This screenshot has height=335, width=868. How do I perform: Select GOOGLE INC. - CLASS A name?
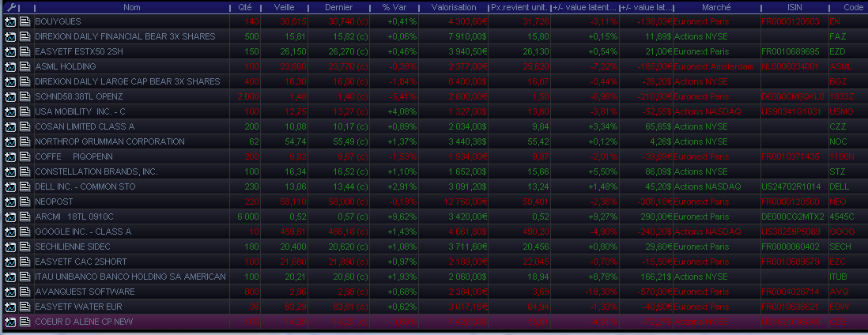(x=83, y=231)
